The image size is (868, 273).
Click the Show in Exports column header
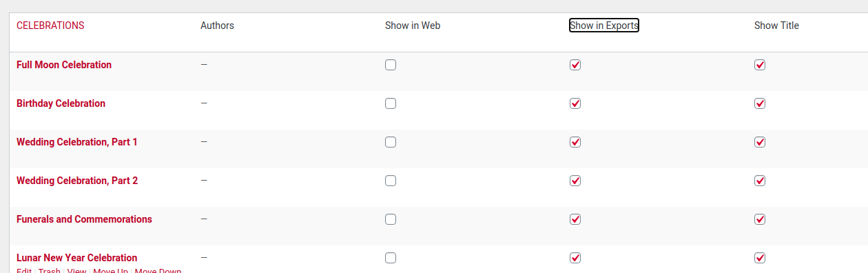coord(604,26)
